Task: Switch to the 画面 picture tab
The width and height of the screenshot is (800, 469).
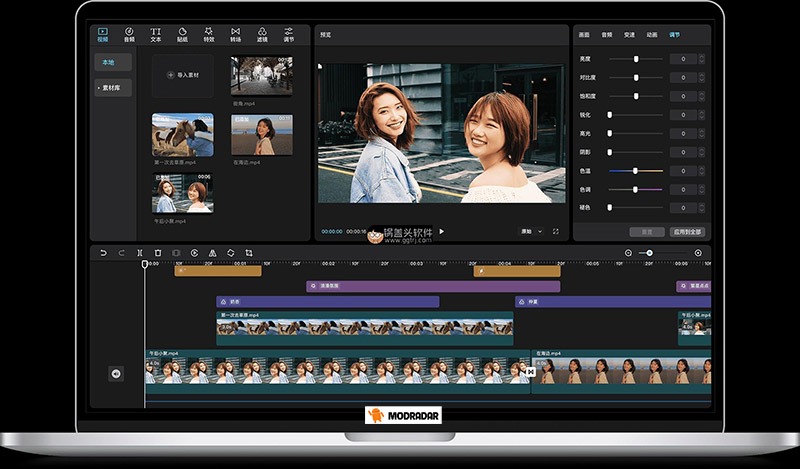Action: pos(584,35)
